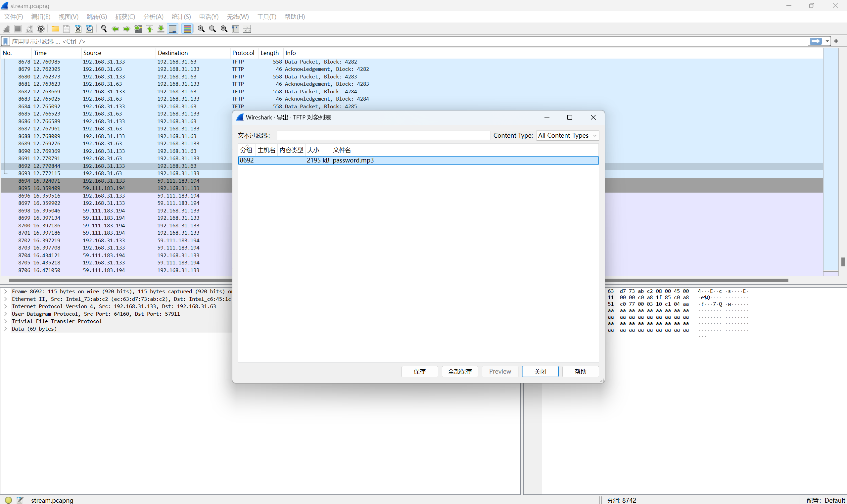Expand Frame 8692 tree row
This screenshot has height=504, width=847.
pyautogui.click(x=6, y=292)
